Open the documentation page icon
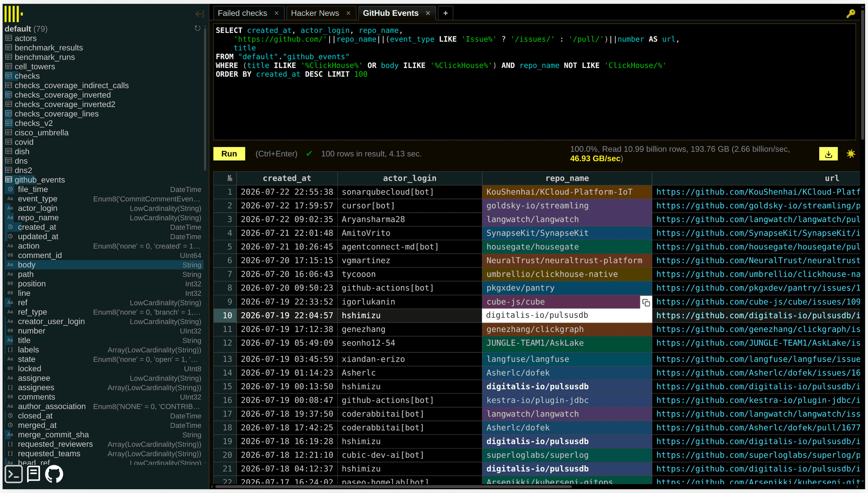 33,474
